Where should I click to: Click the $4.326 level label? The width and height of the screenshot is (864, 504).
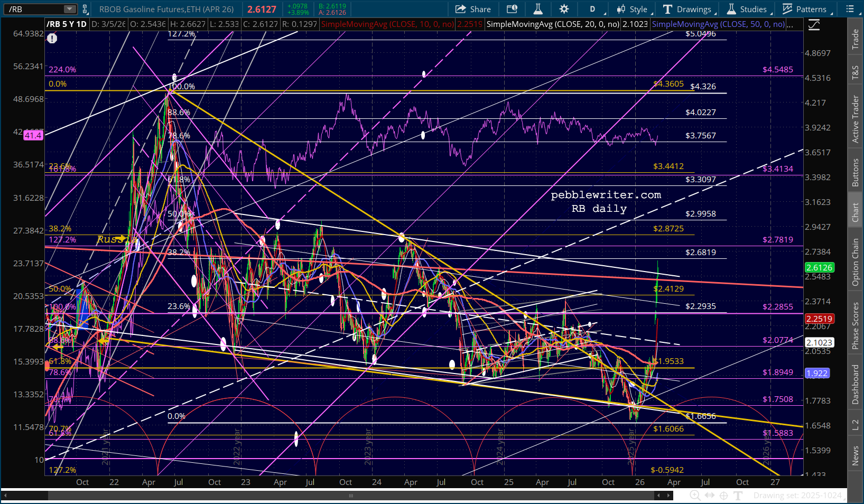[703, 86]
